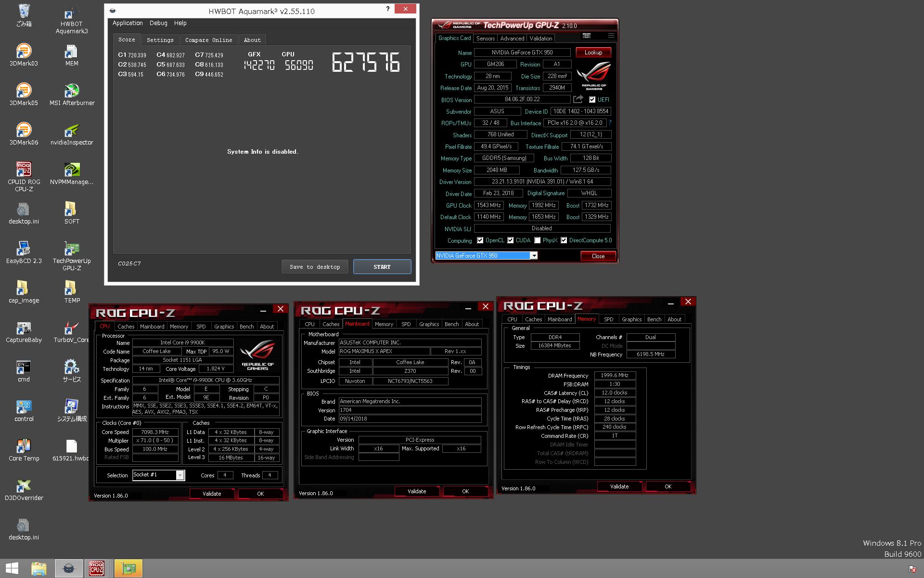This screenshot has width=924, height=578.
Task: Open File Explorer from the taskbar
Action: point(39,568)
